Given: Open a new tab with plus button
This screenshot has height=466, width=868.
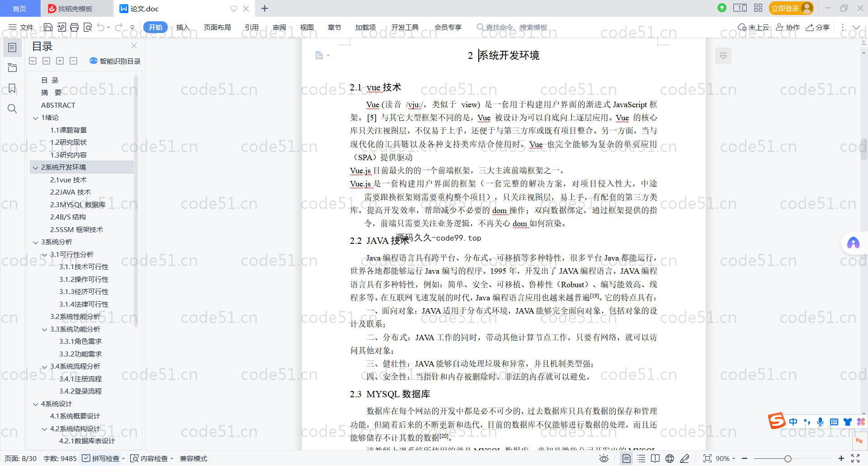Looking at the screenshot, I should (265, 8).
